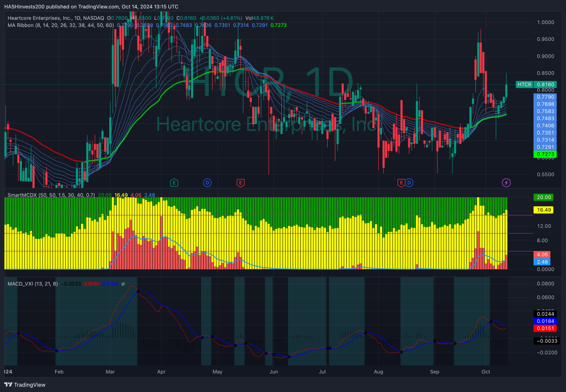Screen dimensions: 566x392
Task: Click the −0.0033 label on MACD scale
Action: point(546,341)
